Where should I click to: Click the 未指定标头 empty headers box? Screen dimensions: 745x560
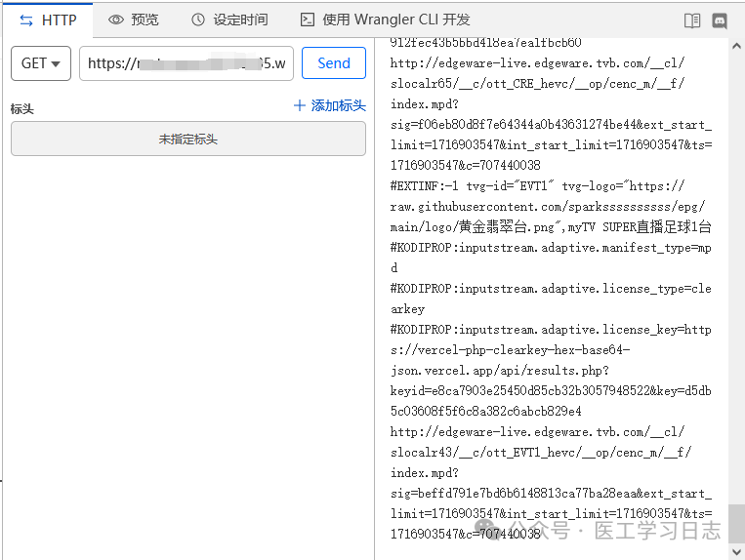click(188, 139)
